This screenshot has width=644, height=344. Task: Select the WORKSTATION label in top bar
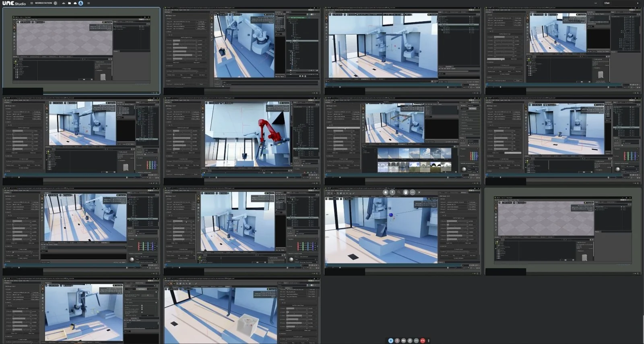point(43,3)
